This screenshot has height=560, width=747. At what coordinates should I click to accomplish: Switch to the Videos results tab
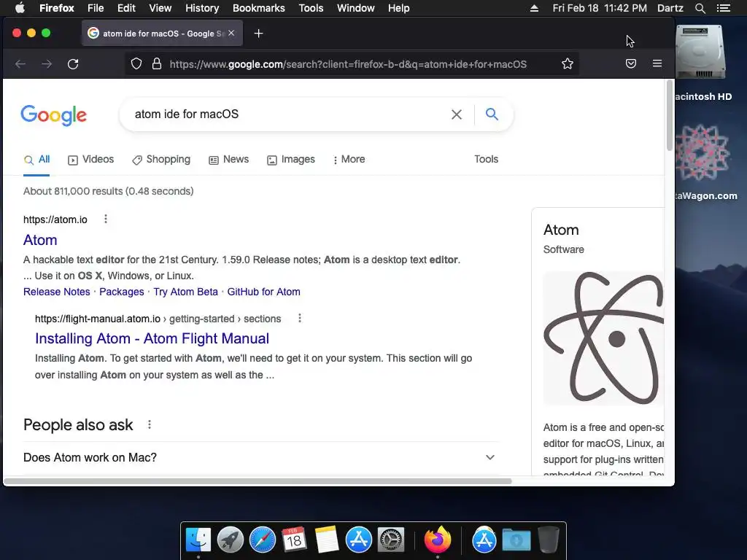[x=91, y=160]
